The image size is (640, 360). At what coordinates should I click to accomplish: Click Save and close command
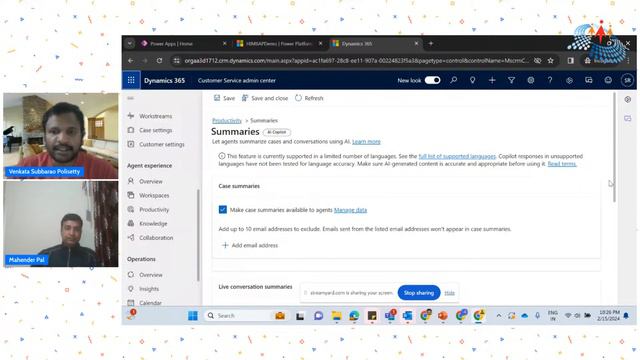click(265, 98)
